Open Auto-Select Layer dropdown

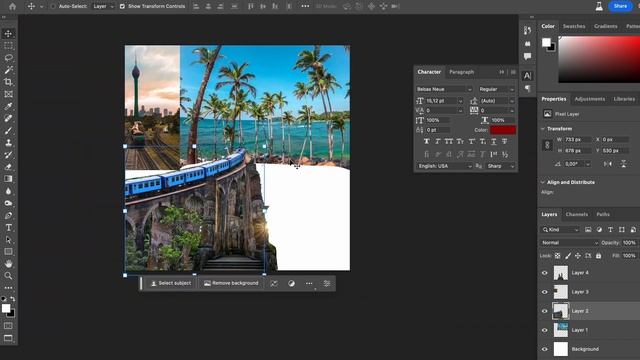pyautogui.click(x=103, y=6)
